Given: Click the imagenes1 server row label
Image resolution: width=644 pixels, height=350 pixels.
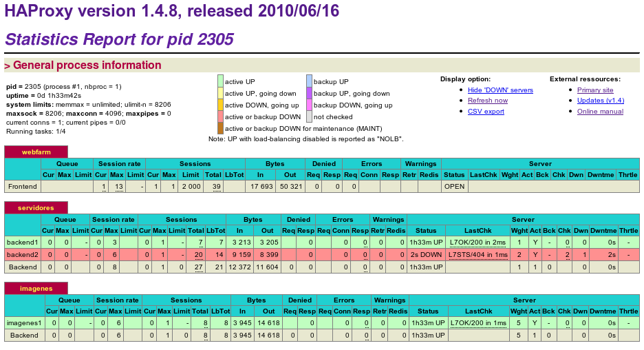Looking at the screenshot, I should click(x=24, y=323).
